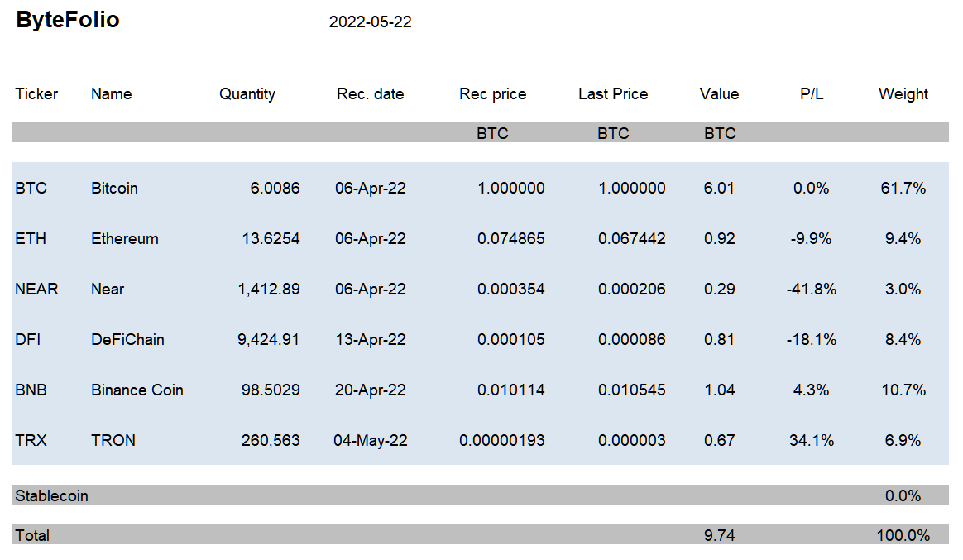
Task: Click the 61.7% weight cell
Action: 903,188
